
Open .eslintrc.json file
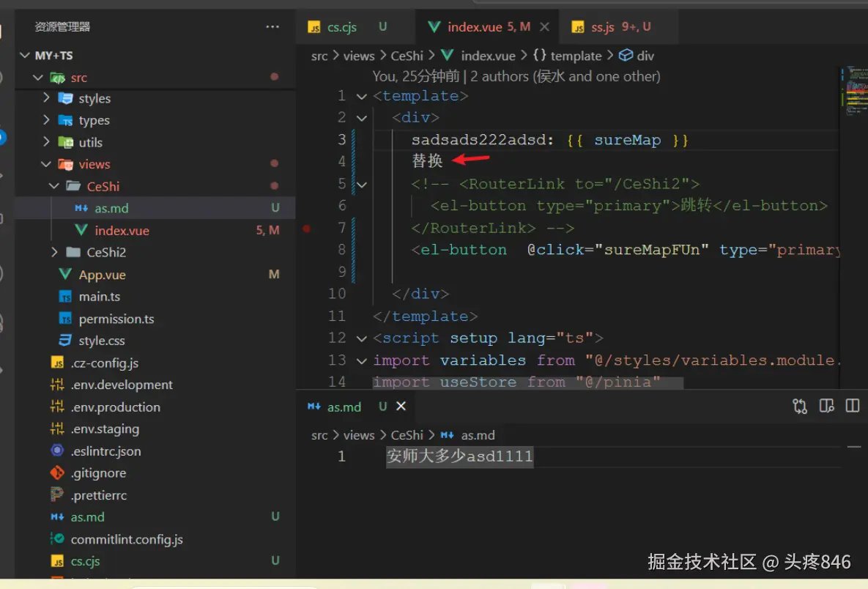155,451
